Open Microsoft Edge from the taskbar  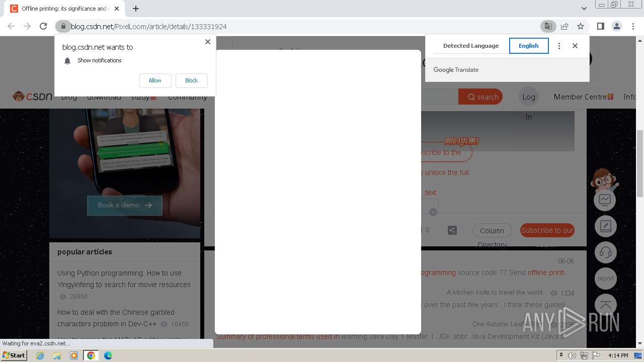pyautogui.click(x=108, y=355)
